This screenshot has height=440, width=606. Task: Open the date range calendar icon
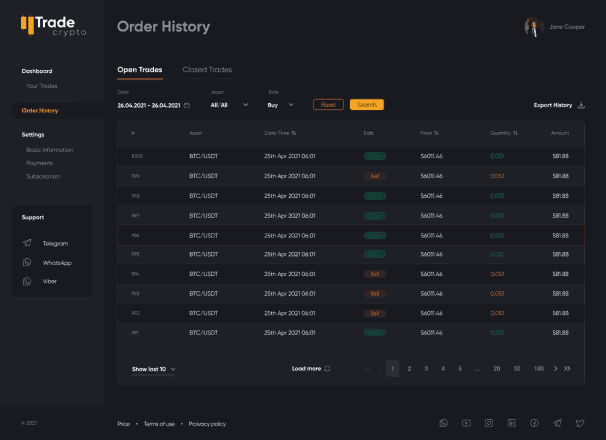186,105
